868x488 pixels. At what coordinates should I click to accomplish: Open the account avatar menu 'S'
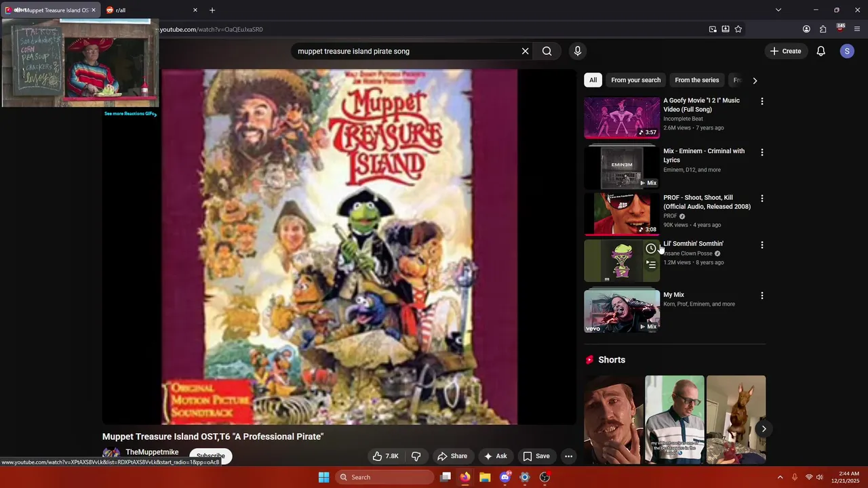coord(847,51)
